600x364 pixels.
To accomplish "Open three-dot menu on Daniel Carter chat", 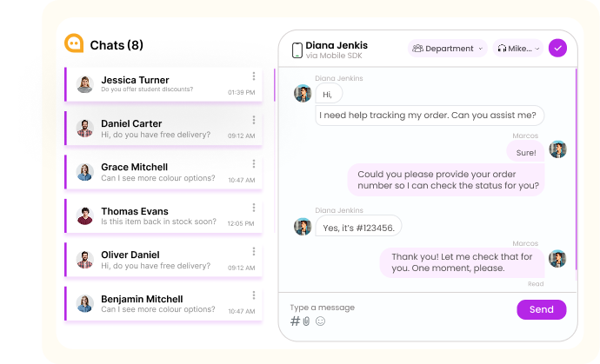I will [254, 120].
